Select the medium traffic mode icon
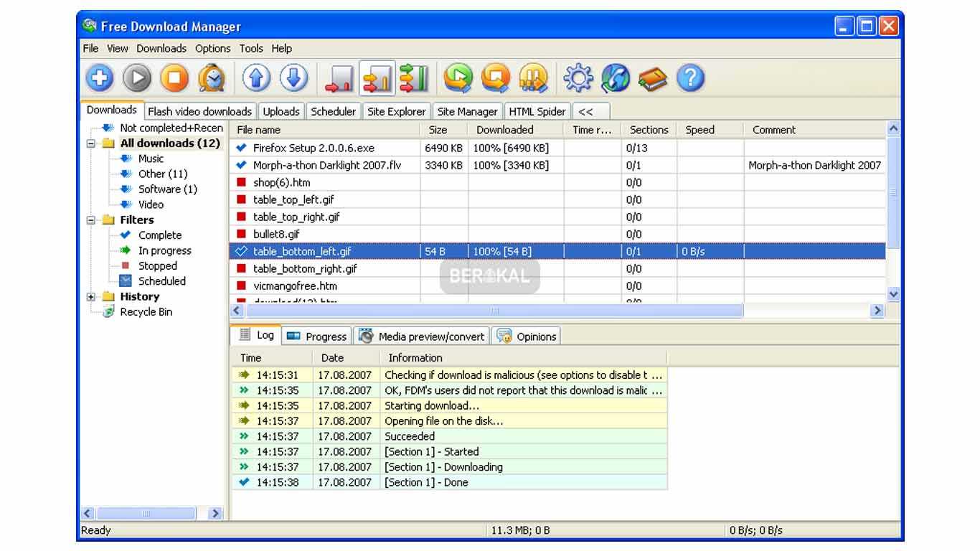 pyautogui.click(x=377, y=77)
